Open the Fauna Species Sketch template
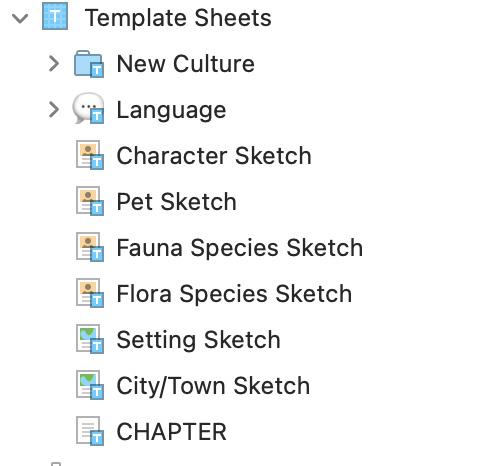 [240, 248]
